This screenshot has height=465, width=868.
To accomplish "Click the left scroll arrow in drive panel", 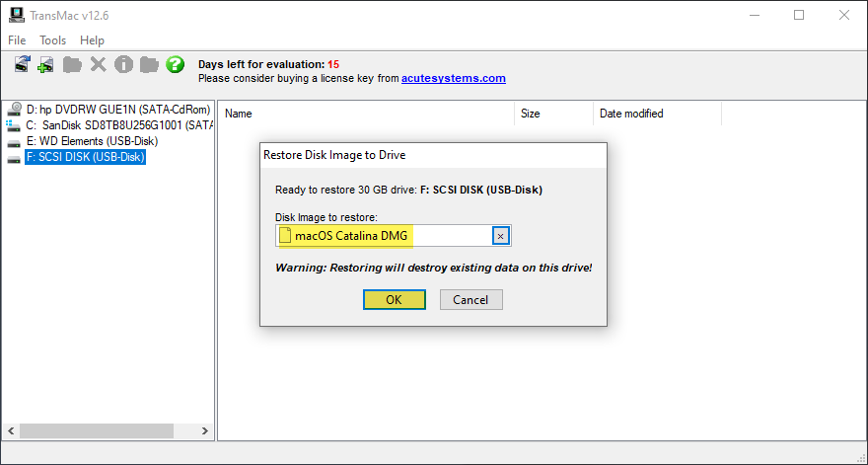I will [11, 430].
